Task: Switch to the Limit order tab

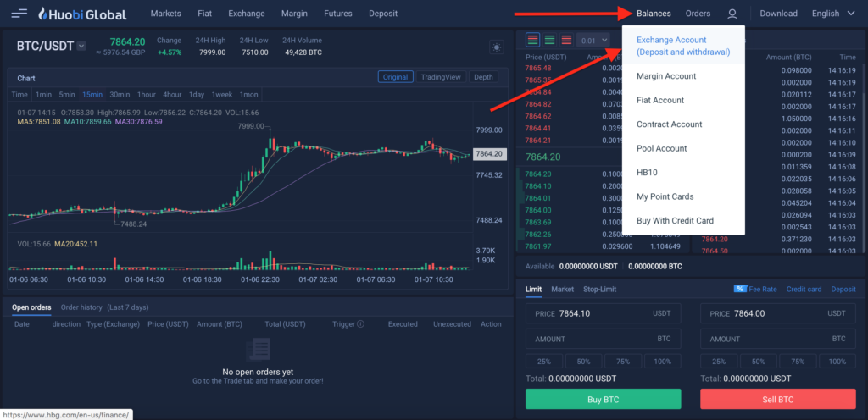Action: [x=534, y=289]
